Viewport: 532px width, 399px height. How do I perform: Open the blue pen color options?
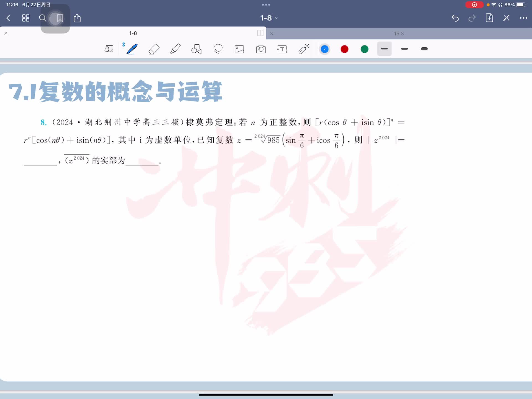point(324,49)
